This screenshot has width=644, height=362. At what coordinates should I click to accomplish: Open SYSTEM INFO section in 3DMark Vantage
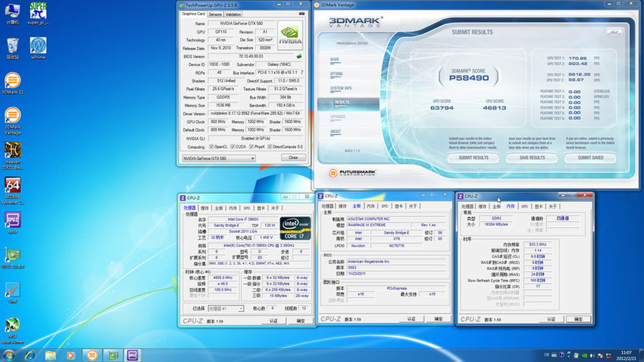(x=341, y=89)
